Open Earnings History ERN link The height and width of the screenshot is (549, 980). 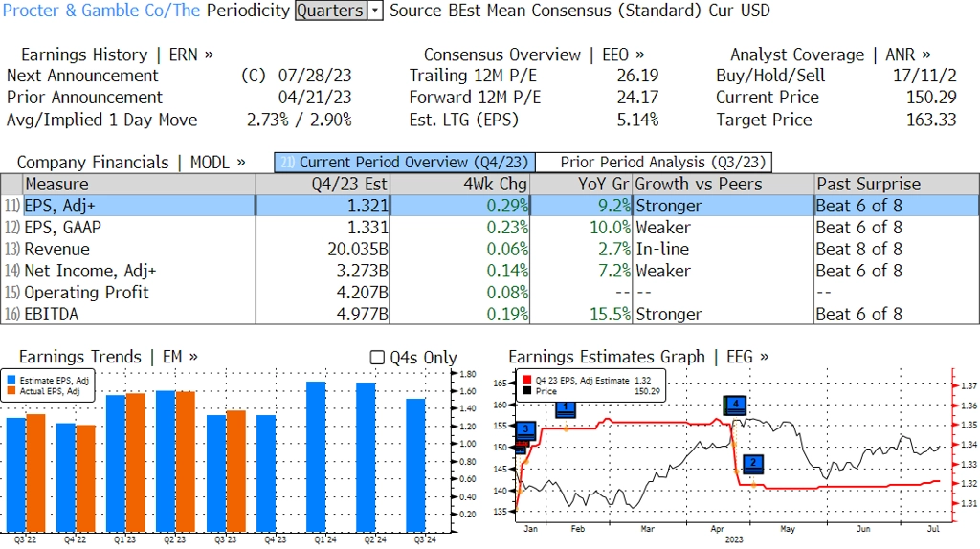[x=117, y=55]
